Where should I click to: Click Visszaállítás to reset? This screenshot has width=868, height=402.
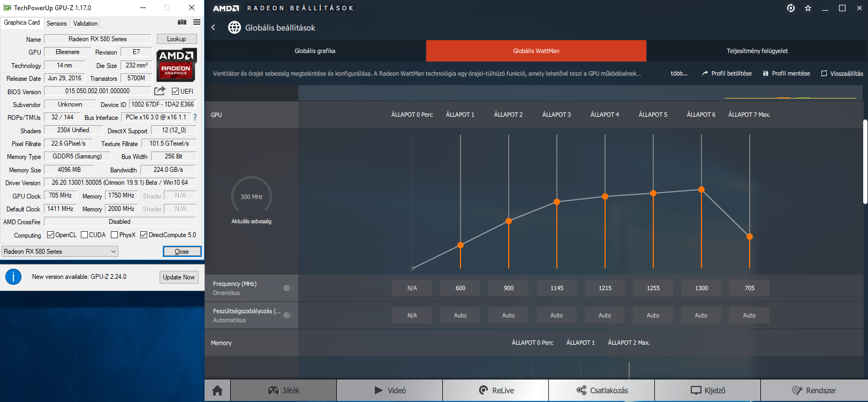(x=842, y=73)
